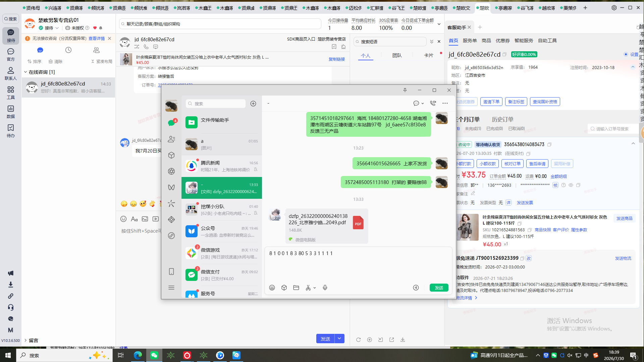This screenshot has height=362, width=644.
Task: Click headset icon in left sidebar
Action: click(x=11, y=307)
